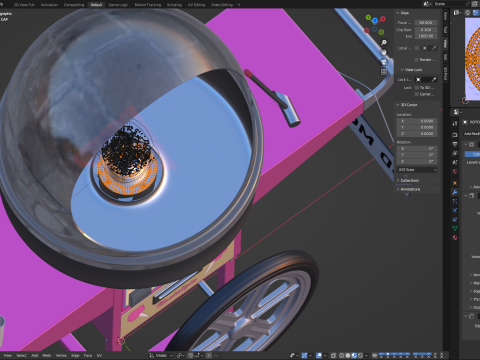Open the Add menu in viewport header
The height and width of the screenshot is (360, 480).
pyautogui.click(x=35, y=355)
